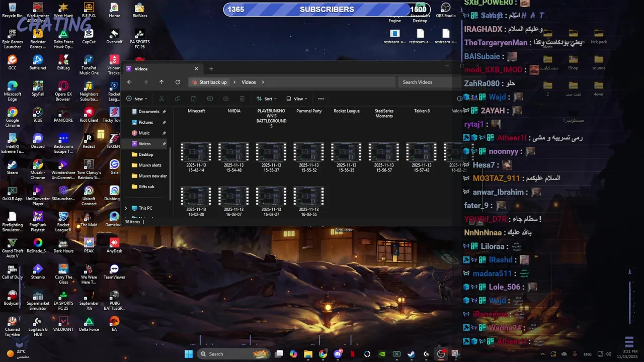
Task: Click the Share toolbar icon
Action: point(226,99)
